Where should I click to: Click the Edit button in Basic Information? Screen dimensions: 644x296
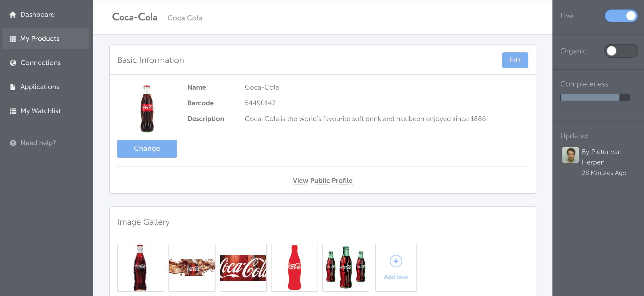(515, 60)
